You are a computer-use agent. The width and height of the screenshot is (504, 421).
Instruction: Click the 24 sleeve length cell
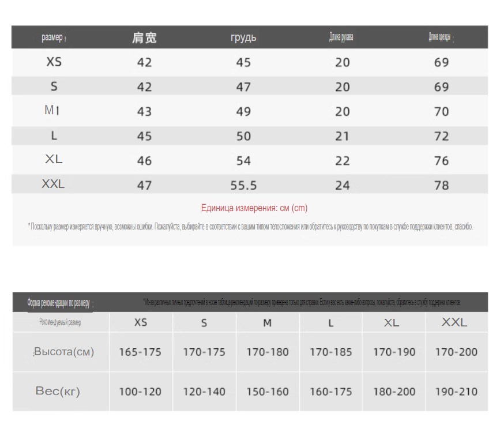pyautogui.click(x=343, y=186)
